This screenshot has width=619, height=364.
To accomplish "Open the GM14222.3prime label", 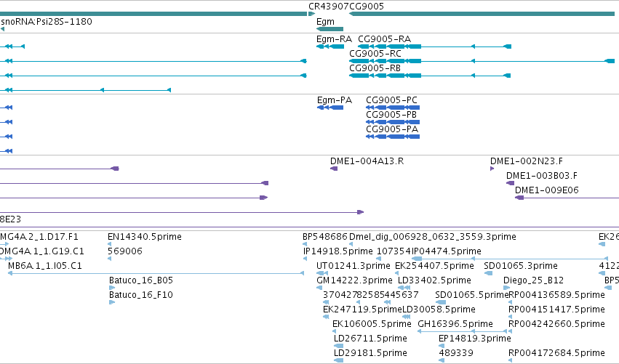I will click(x=354, y=280).
